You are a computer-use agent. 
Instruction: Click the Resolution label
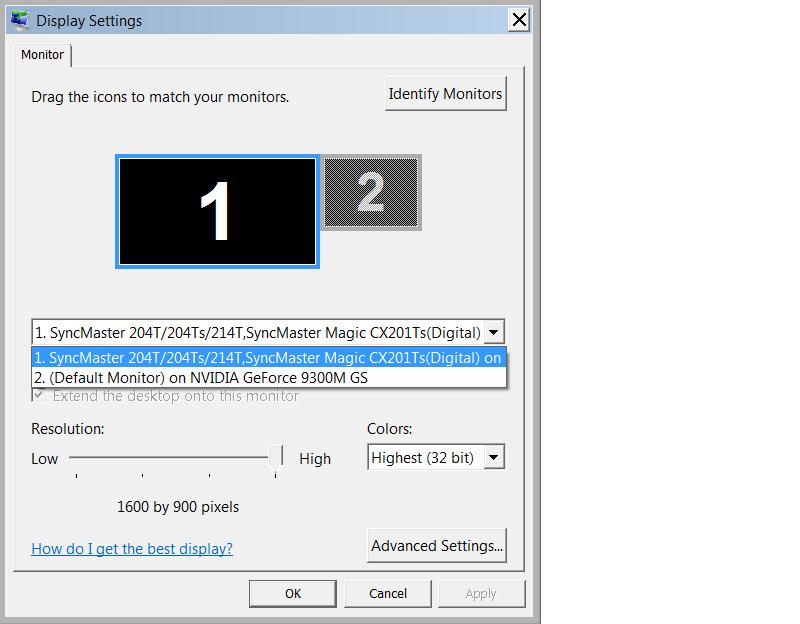pos(67,429)
